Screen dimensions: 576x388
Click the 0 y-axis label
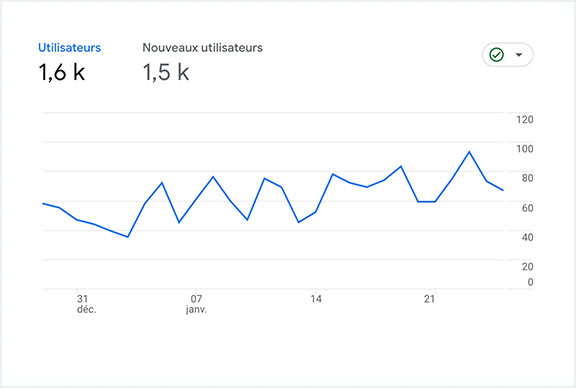tap(530, 282)
